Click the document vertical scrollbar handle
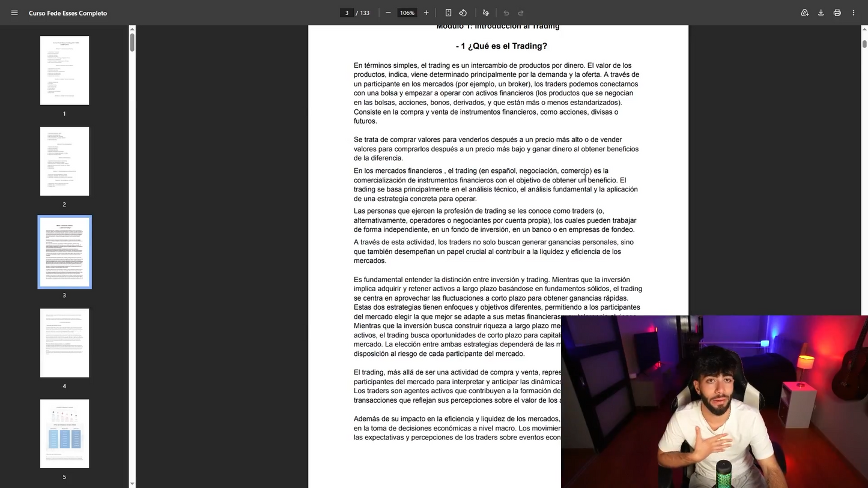 864,44
